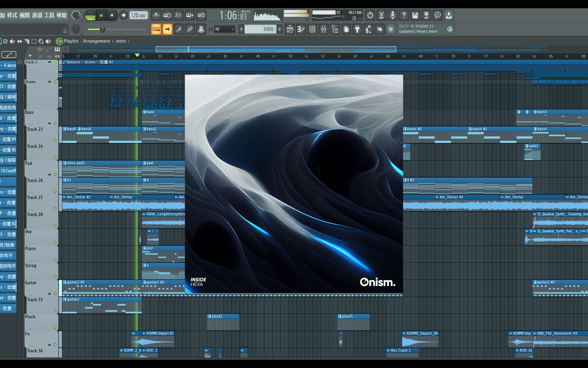Open the 帮助 menu
This screenshot has width=588, height=368.
(x=61, y=15)
